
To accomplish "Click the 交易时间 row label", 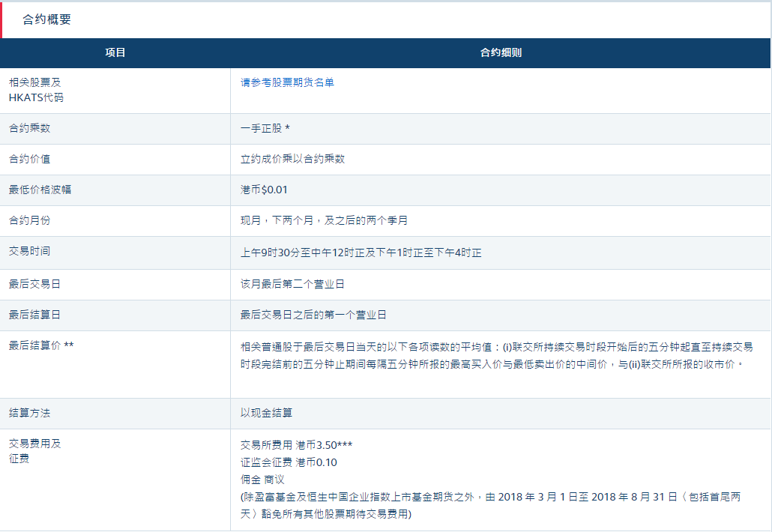I will click(x=30, y=252).
